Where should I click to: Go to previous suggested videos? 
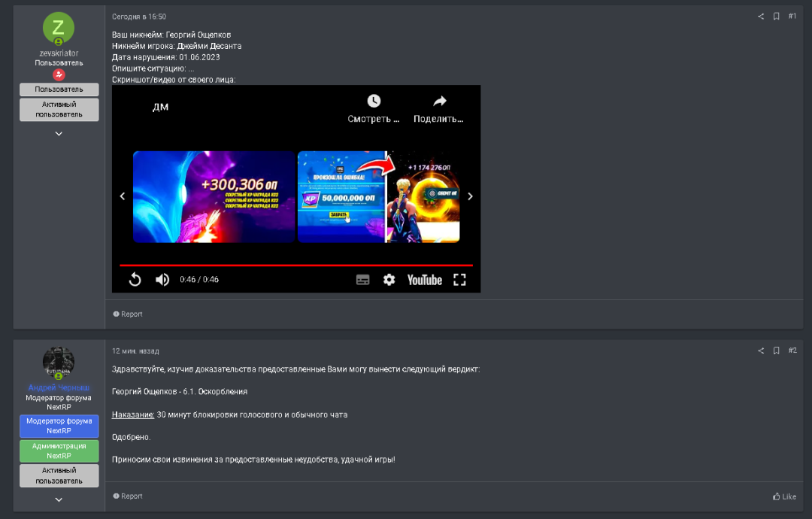[123, 196]
